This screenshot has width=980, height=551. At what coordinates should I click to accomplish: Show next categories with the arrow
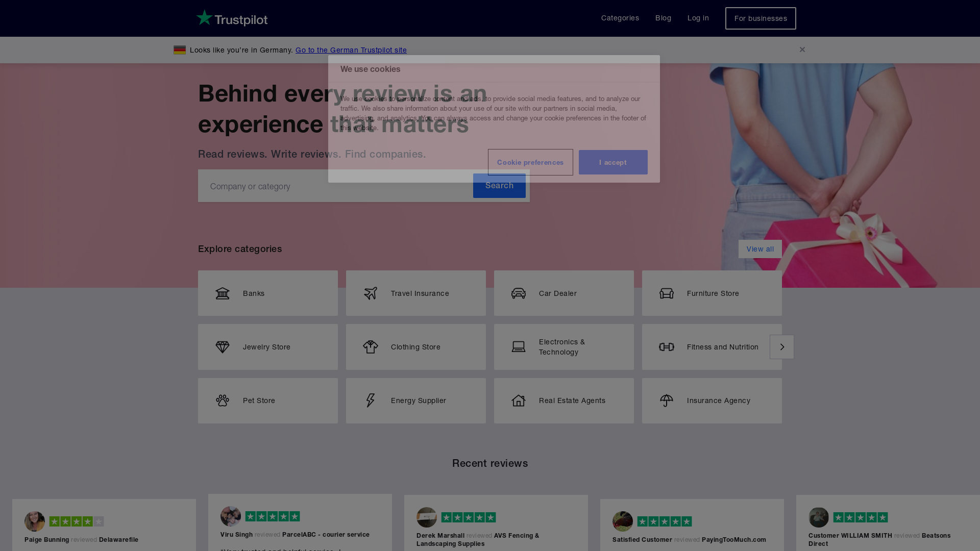tap(782, 347)
